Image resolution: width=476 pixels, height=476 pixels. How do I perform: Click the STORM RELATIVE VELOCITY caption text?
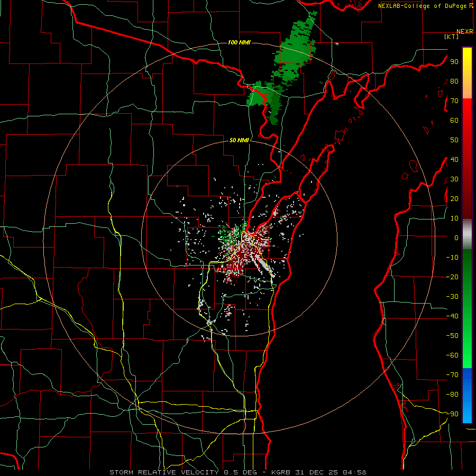point(164,472)
